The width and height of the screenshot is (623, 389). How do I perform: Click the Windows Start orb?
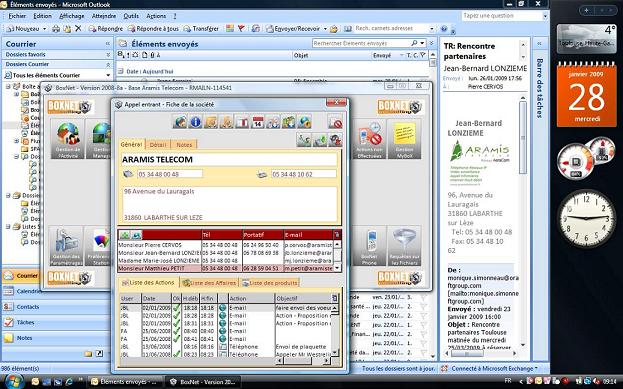14,381
